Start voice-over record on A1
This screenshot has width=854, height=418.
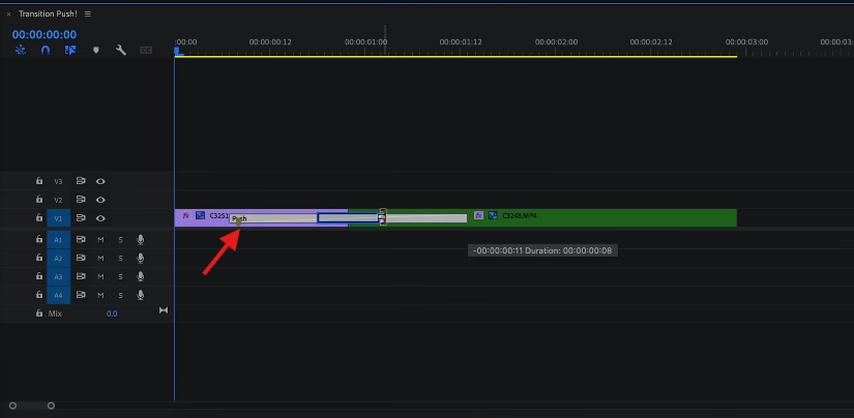pyautogui.click(x=141, y=239)
